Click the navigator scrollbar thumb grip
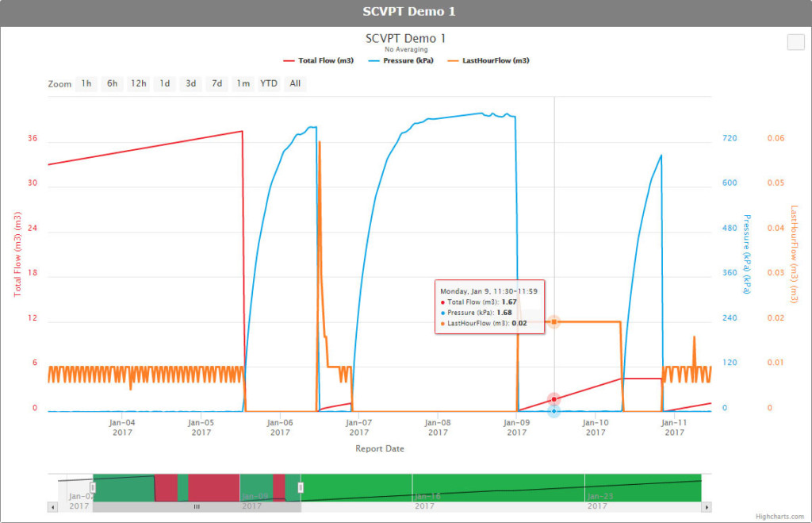Viewport: 812px width, 523px height. pyautogui.click(x=197, y=507)
